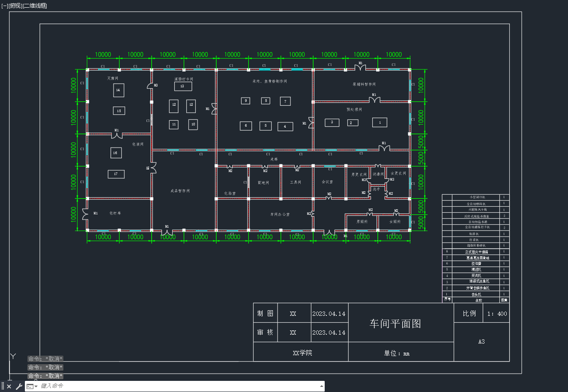Select the 预处理间 room label
This screenshot has height=392, width=568.
pos(354,110)
